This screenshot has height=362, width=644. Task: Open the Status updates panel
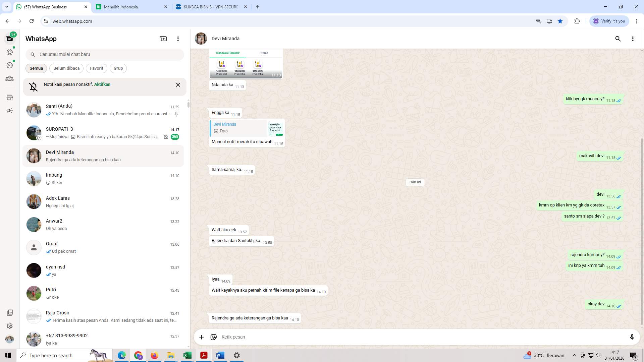pyautogui.click(x=10, y=52)
